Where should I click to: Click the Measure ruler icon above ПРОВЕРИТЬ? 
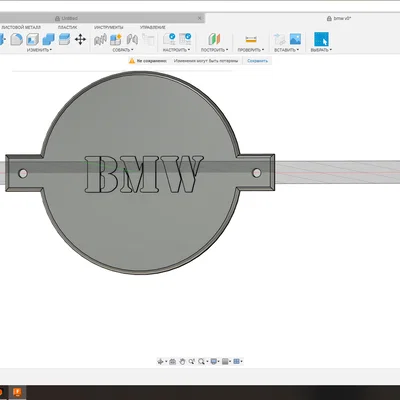[x=251, y=39]
